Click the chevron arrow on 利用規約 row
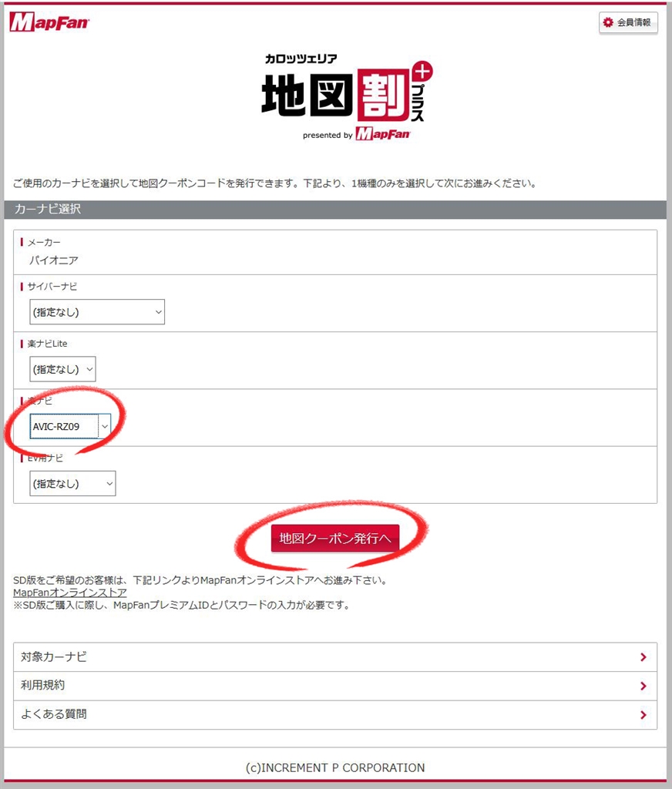The height and width of the screenshot is (789, 672). pos(643,686)
